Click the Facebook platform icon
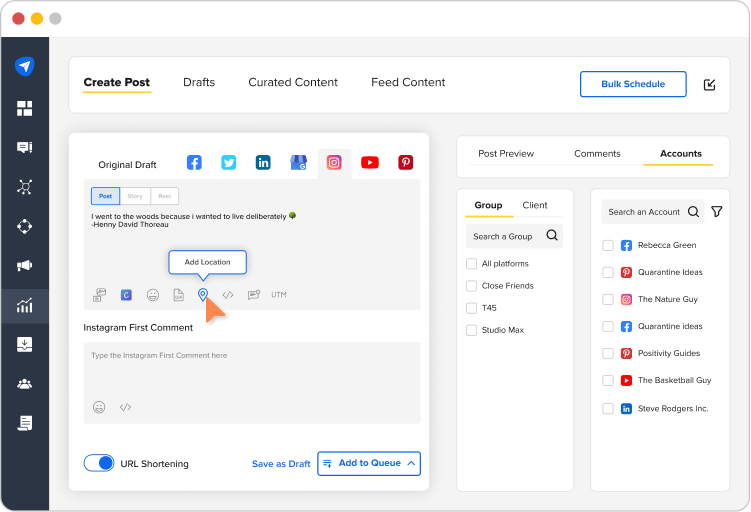This screenshot has height=512, width=751. [x=195, y=163]
